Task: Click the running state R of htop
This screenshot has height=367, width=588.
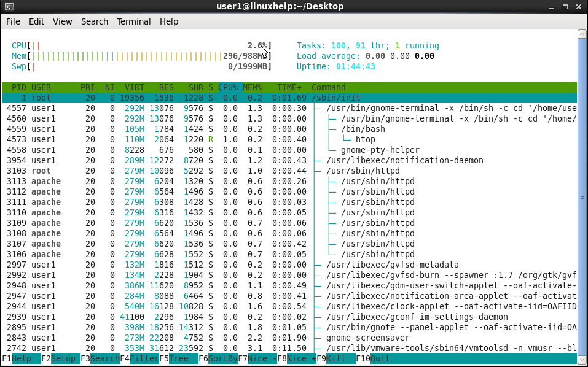Action: point(211,140)
